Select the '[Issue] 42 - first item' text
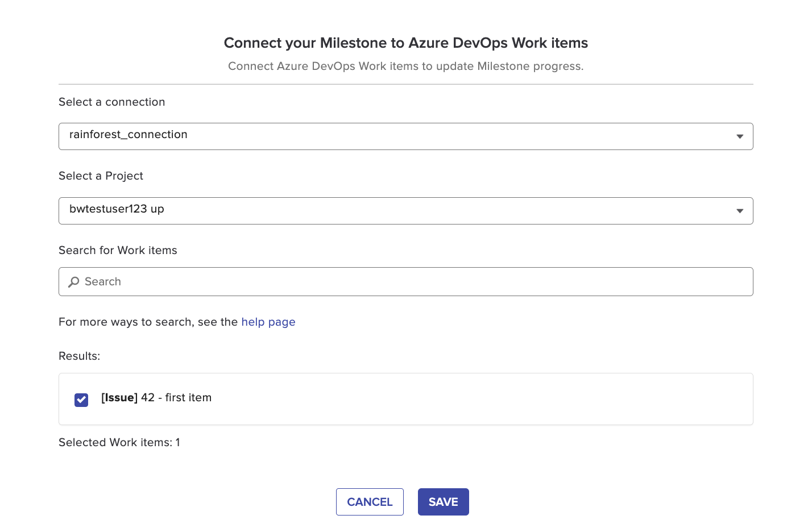The height and width of the screenshot is (532, 812). point(156,398)
